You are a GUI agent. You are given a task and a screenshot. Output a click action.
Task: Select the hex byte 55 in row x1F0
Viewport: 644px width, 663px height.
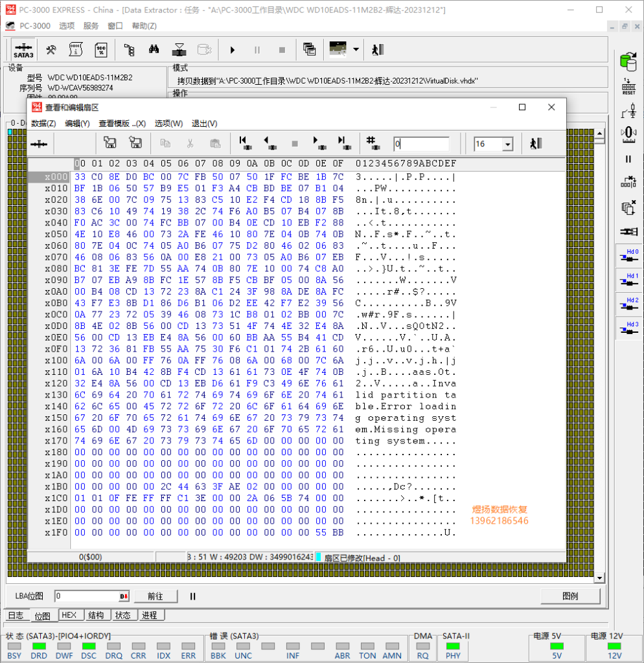pyautogui.click(x=321, y=532)
